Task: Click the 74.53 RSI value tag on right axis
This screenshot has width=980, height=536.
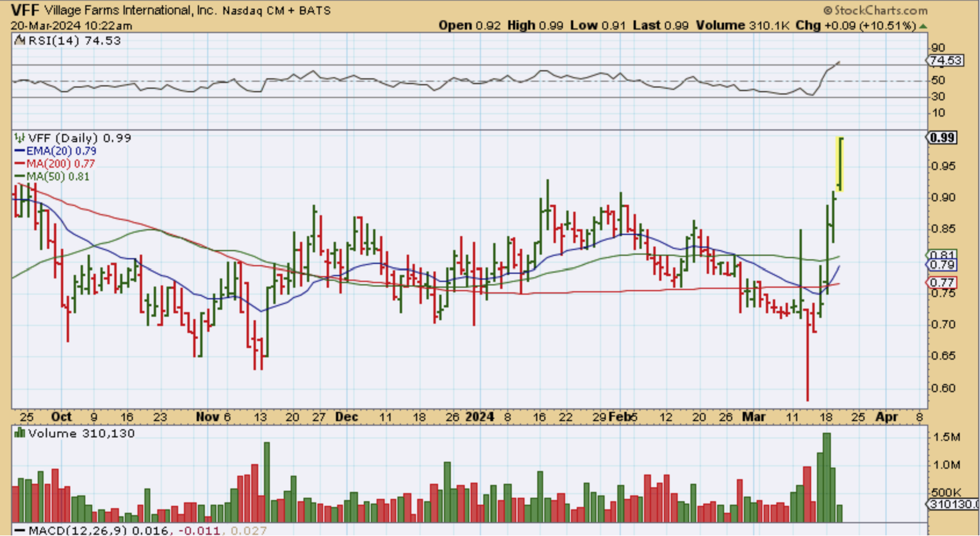Action: point(945,60)
